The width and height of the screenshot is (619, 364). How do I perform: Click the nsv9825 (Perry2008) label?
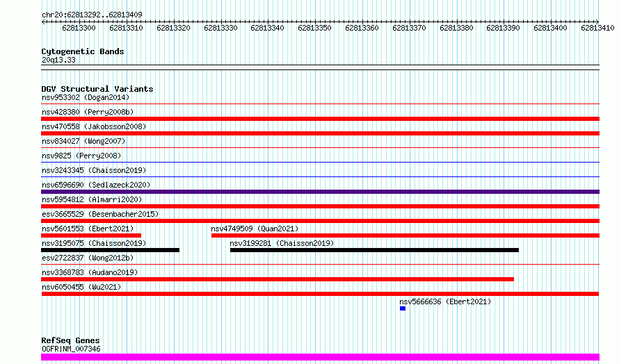81,156
